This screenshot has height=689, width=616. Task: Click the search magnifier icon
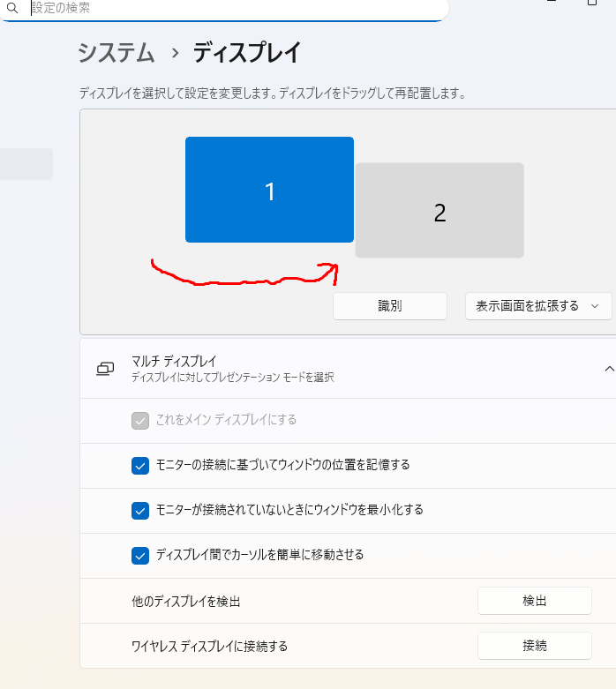(12, 8)
